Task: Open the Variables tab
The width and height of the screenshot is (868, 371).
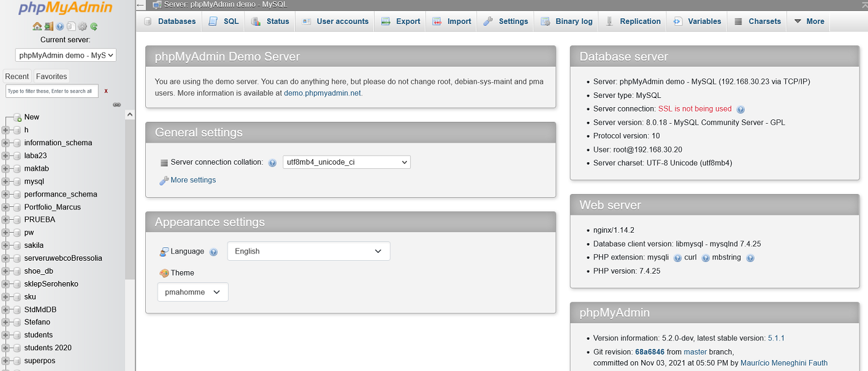Action: 697,21
